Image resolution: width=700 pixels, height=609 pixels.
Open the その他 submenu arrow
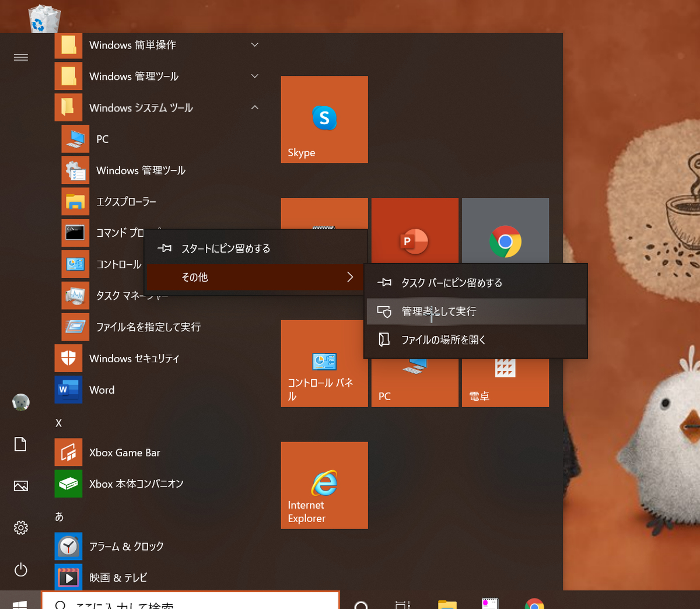coord(350,277)
